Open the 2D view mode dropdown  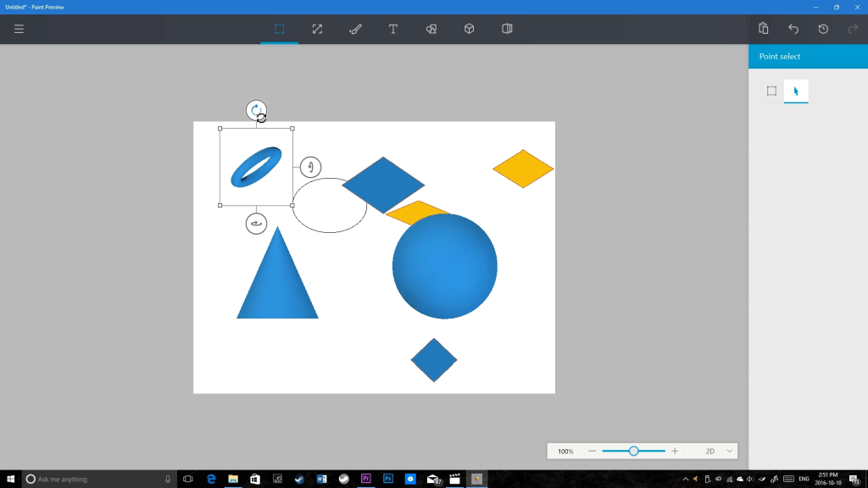tap(719, 451)
